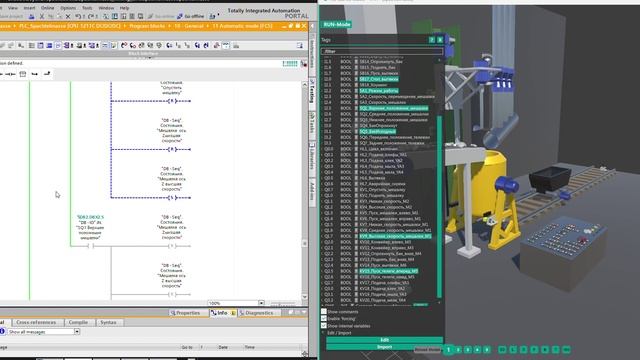
Task: Toggle value box of tag SB17
Action: coord(356,79)
